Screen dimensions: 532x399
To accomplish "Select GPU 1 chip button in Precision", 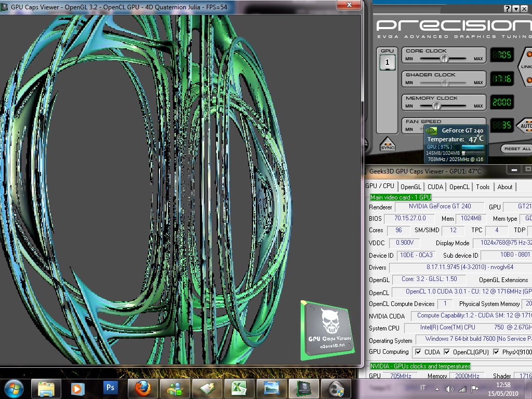I will 388,62.
